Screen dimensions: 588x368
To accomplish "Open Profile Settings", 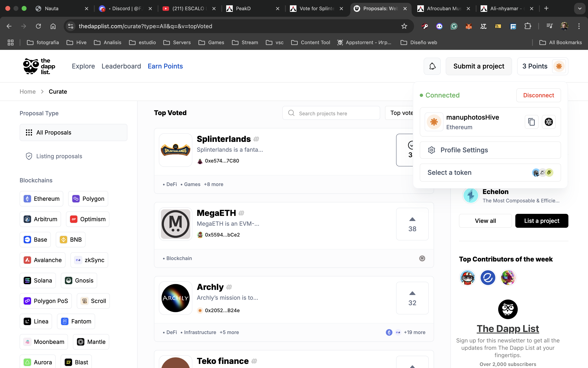I will click(490, 150).
